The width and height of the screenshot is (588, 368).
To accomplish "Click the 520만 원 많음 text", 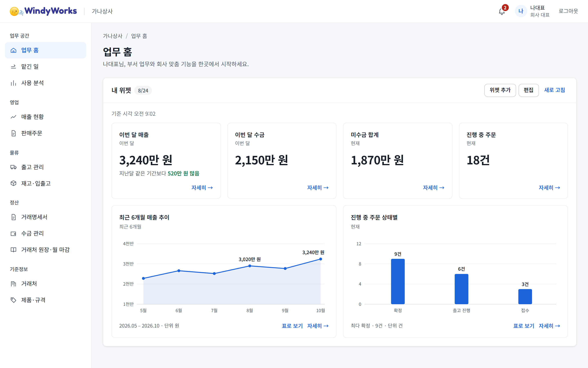I will [183, 173].
